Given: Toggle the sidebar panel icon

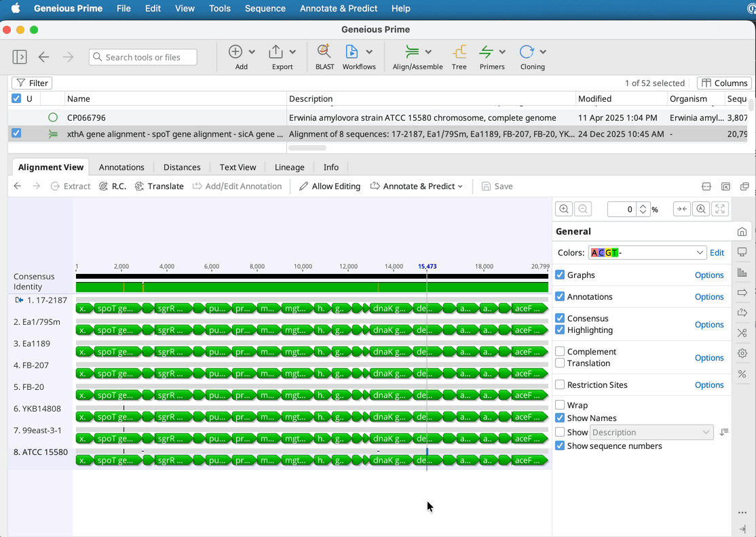Looking at the screenshot, I should pos(20,57).
